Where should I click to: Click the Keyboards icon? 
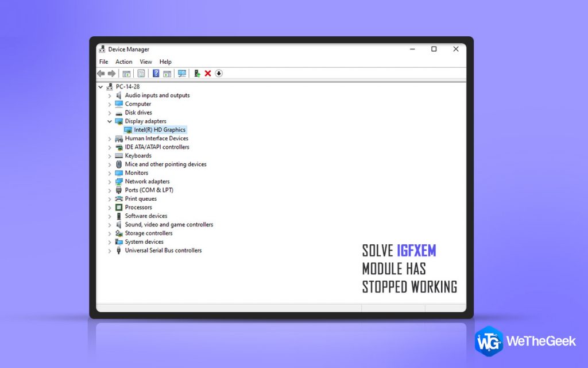(x=119, y=156)
